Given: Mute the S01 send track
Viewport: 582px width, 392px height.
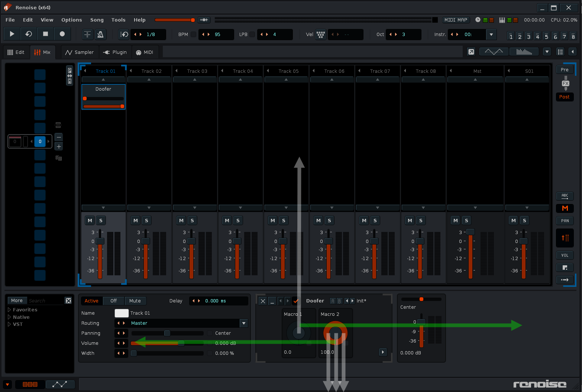Looking at the screenshot, I should click(x=514, y=221).
